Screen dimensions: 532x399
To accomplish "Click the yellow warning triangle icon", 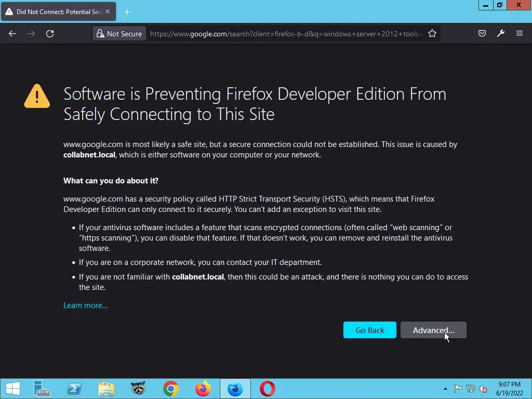I will (37, 96).
